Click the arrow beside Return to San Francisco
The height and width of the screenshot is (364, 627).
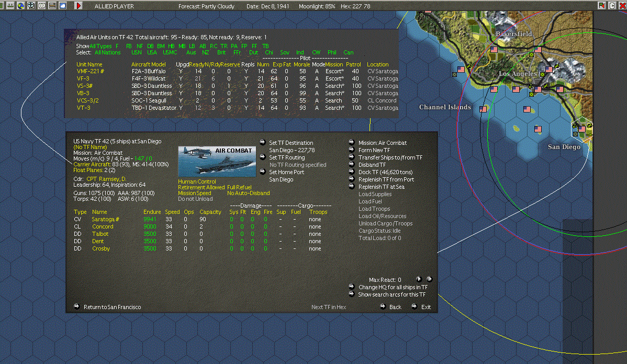tap(77, 306)
